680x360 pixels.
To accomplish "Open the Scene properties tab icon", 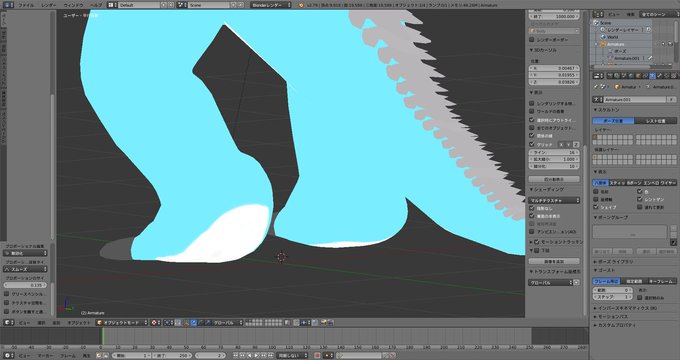I will [624, 75].
